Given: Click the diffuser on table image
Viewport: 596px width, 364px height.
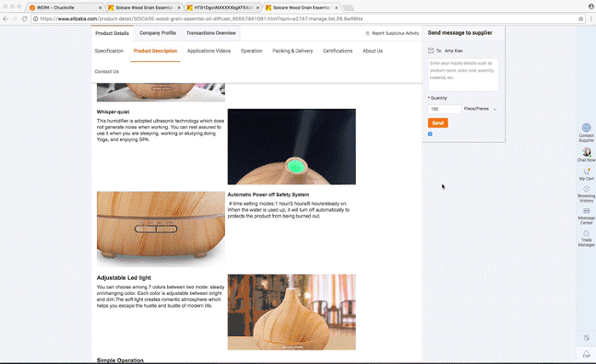Looking at the screenshot, I should (x=291, y=312).
